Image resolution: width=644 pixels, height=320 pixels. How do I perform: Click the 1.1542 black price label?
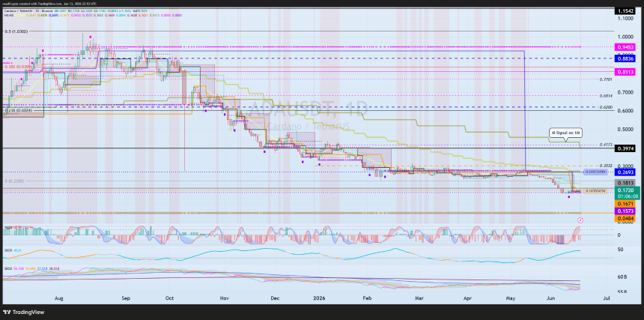click(x=625, y=12)
